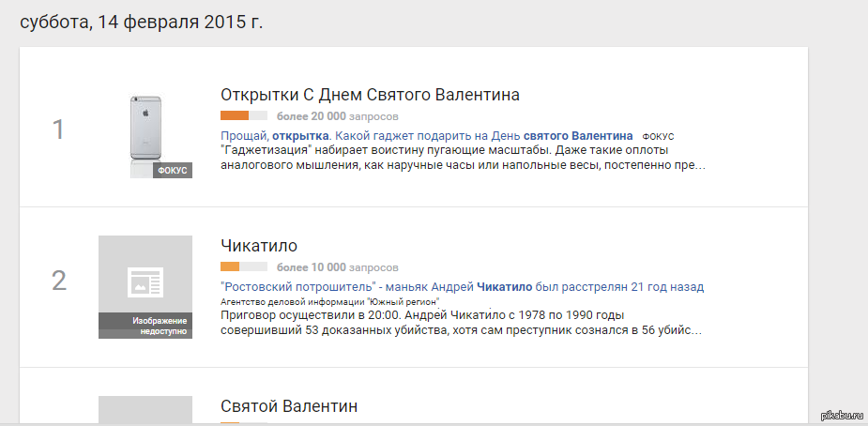
Task: Click the orange search volume bar for Чикатило
Action: pos(230,267)
